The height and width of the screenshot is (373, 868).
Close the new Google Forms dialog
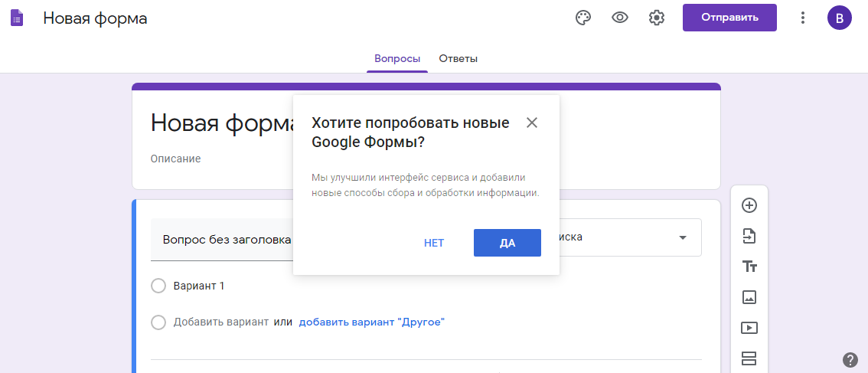click(531, 123)
